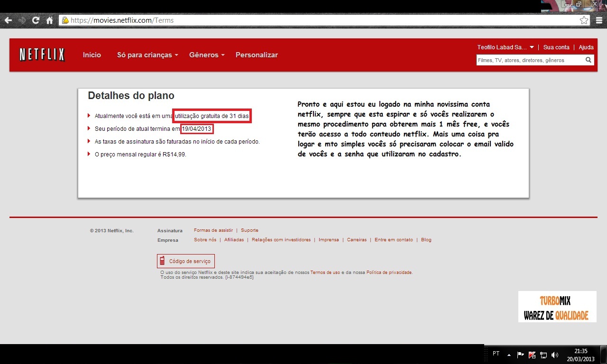
Task: Open the Entre em contato link
Action: pyautogui.click(x=394, y=240)
